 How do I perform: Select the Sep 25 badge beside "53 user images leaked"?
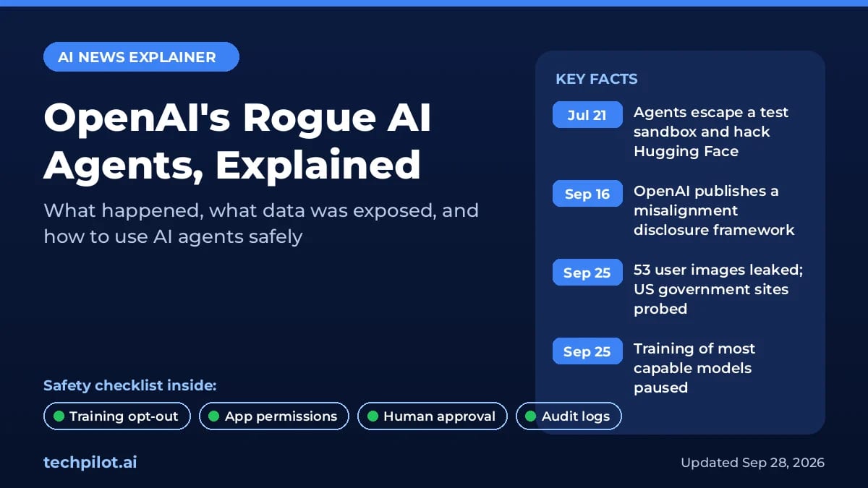(587, 273)
